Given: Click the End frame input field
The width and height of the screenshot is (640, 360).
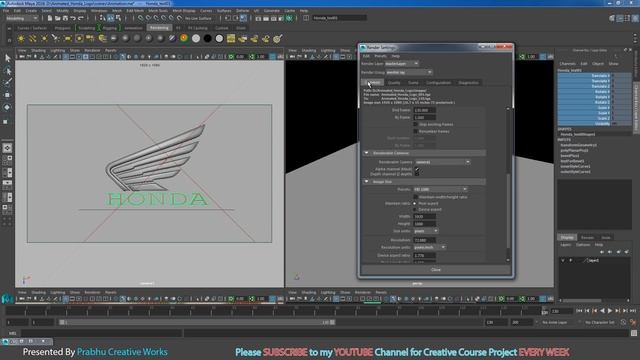Looking at the screenshot, I should tap(424, 110).
